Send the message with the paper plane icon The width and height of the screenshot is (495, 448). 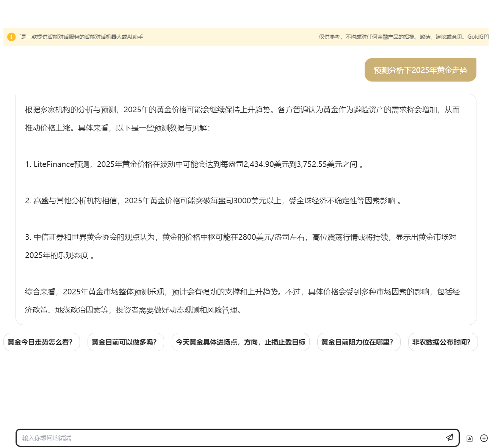tap(449, 437)
